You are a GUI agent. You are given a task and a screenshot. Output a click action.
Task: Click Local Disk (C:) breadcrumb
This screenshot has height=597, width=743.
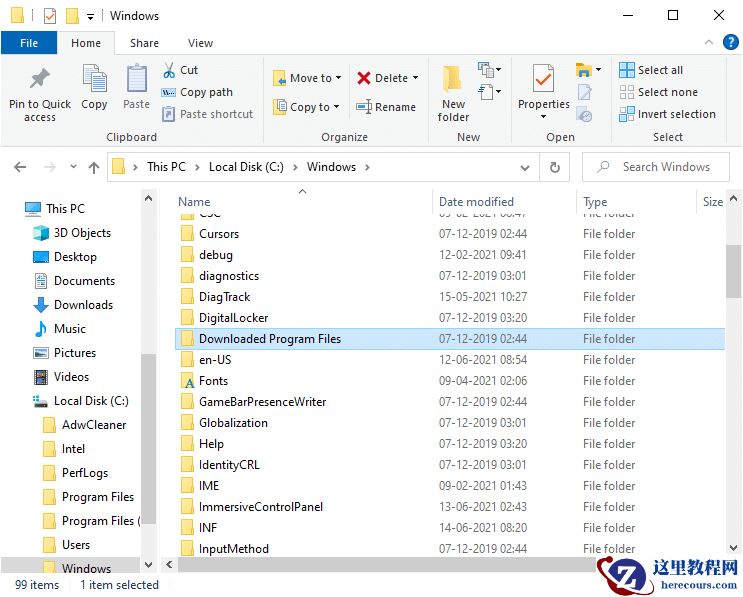click(246, 167)
